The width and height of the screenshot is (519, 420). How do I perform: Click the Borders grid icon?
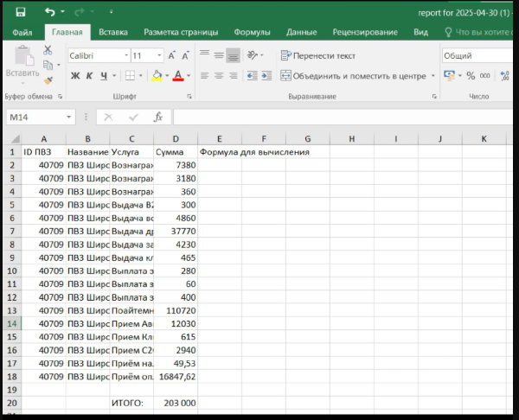click(130, 76)
